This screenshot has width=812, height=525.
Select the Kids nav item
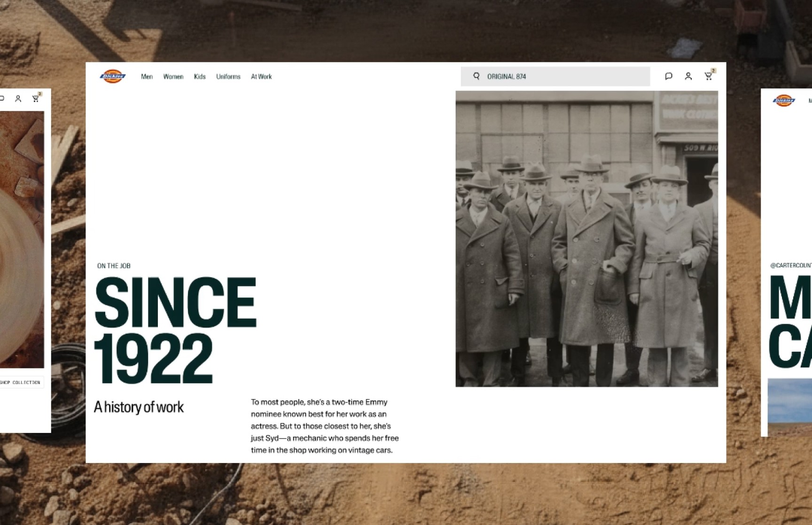(199, 77)
